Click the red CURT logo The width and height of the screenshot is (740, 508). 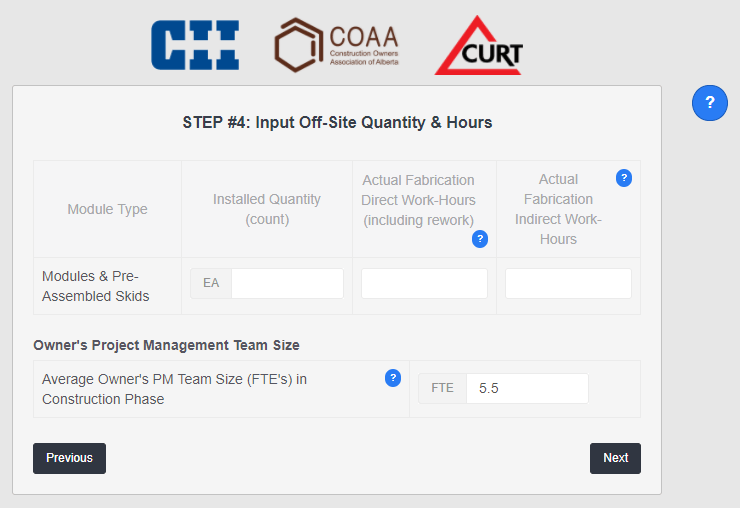479,47
